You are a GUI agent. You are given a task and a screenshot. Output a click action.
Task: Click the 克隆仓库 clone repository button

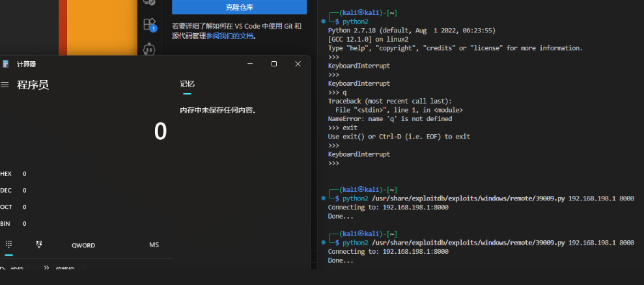point(240,7)
